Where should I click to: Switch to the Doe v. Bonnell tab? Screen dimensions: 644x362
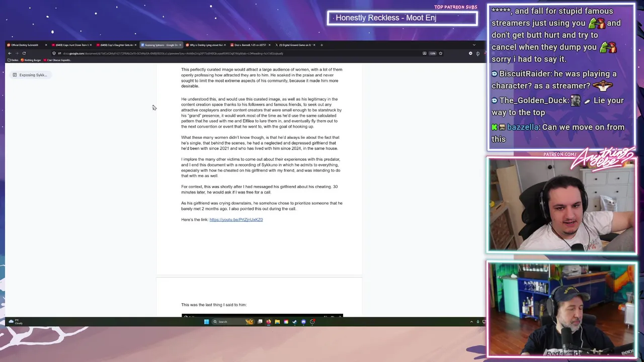250,45
